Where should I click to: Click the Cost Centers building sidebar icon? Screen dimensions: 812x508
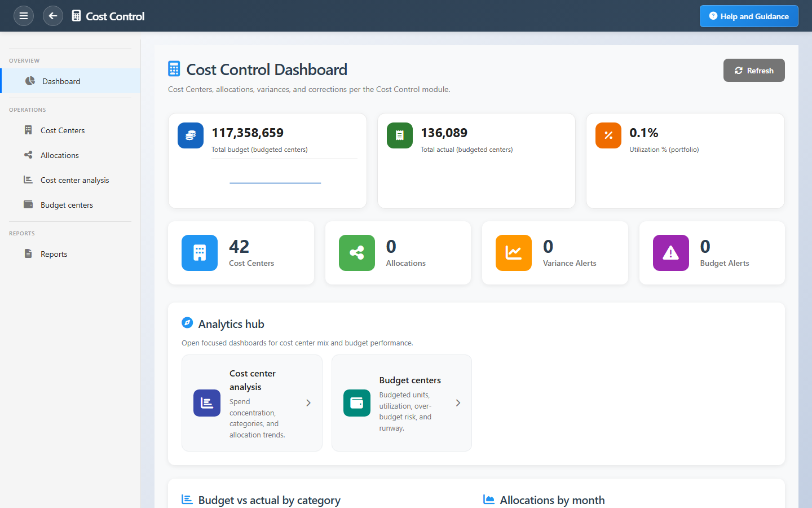(x=28, y=130)
